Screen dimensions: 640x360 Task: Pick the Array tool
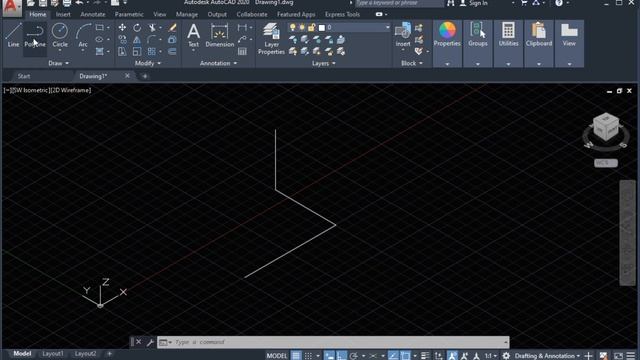[151, 51]
